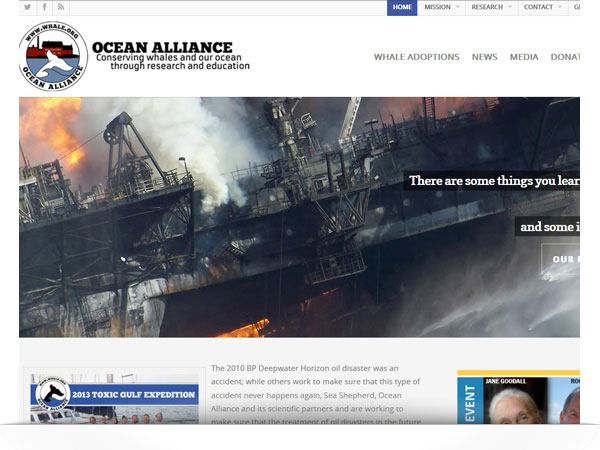The height and width of the screenshot is (450, 600).
Task: Click the 'Conserving whales and our ocean' tagline
Action: pyautogui.click(x=169, y=57)
